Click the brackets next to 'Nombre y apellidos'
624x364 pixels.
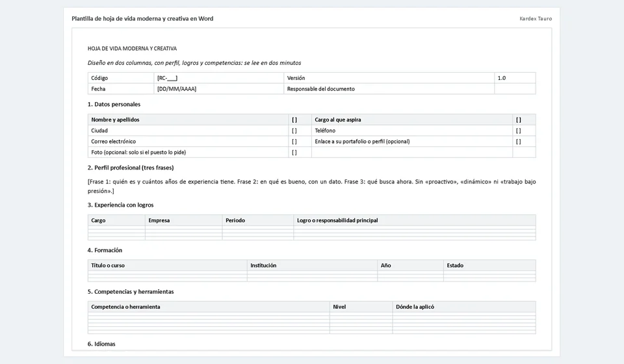click(x=294, y=120)
